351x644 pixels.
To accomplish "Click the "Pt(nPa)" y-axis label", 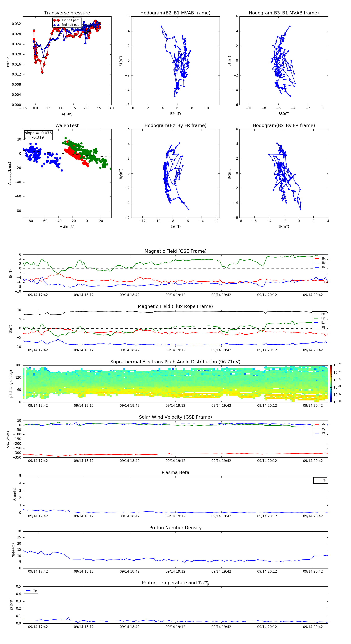I will (8, 61).
